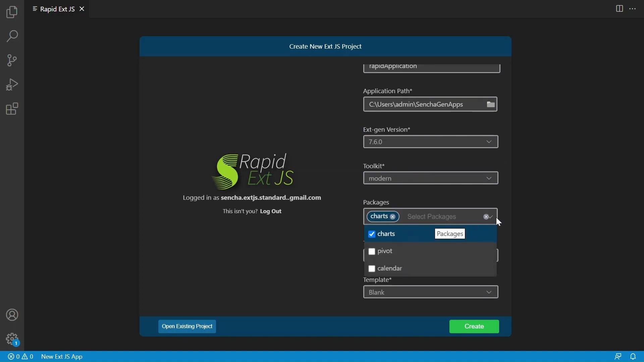Image resolution: width=644 pixels, height=362 pixels.
Task: Open More Actions ellipsis menu
Action: pyautogui.click(x=633, y=9)
